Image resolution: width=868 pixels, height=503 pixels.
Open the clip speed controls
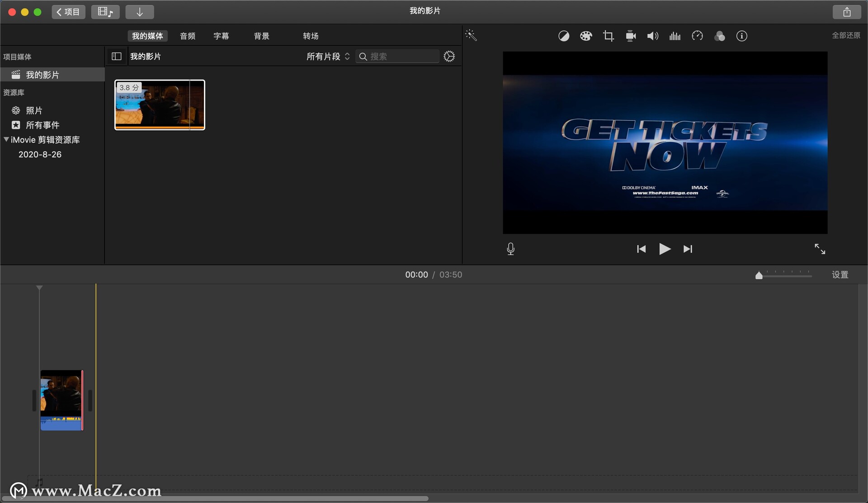[697, 36]
